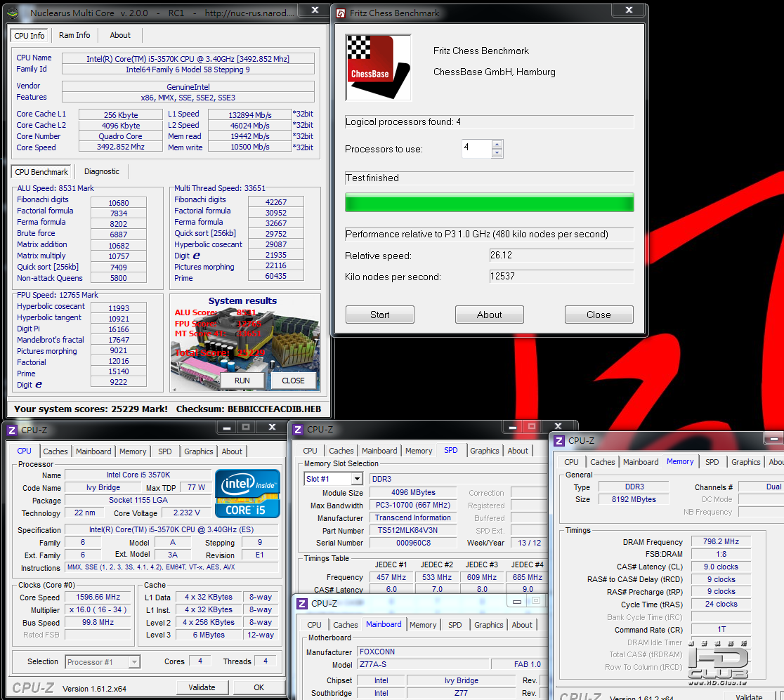Screen dimensions: 784x700
Task: Select SPD tab in the CPU-Z Memory window
Action: point(712,462)
